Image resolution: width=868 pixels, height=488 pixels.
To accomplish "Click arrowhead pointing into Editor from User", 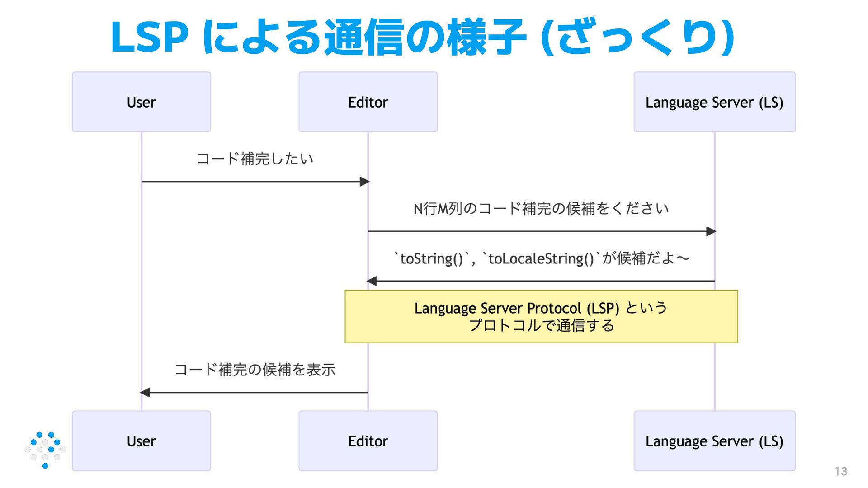I will pos(364,182).
